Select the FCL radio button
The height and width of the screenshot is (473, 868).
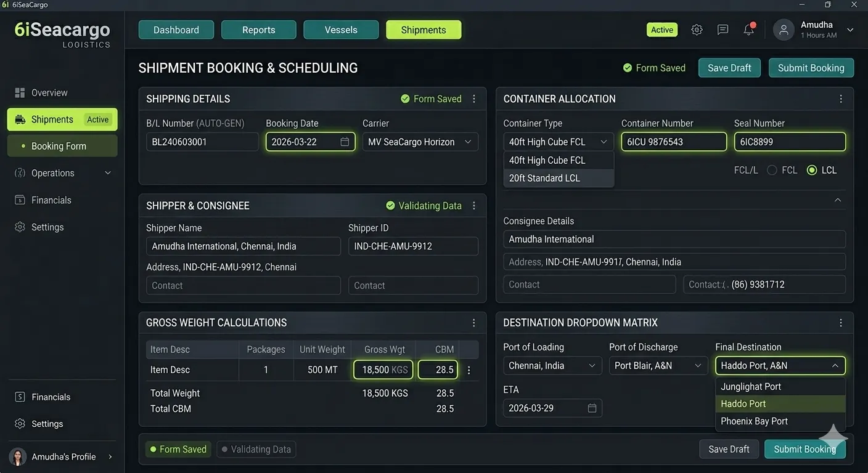(x=772, y=170)
